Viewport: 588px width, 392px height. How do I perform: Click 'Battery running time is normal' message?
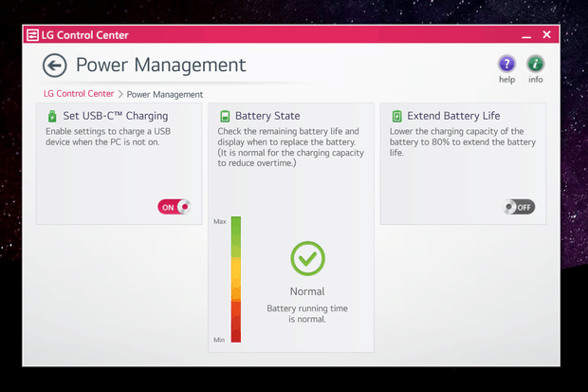(307, 313)
